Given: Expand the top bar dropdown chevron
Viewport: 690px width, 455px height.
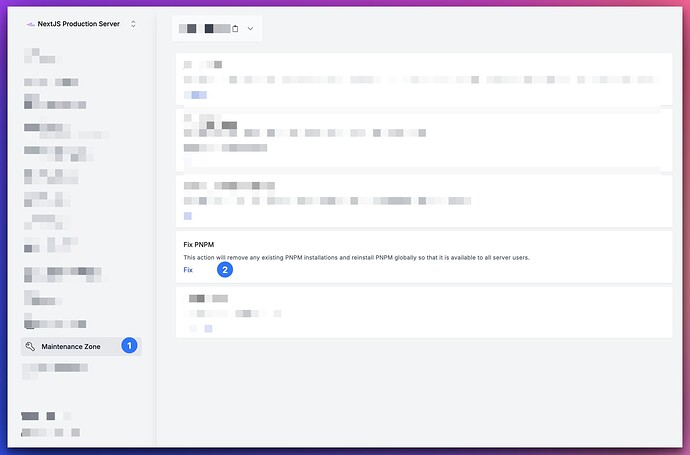Looking at the screenshot, I should 250,29.
